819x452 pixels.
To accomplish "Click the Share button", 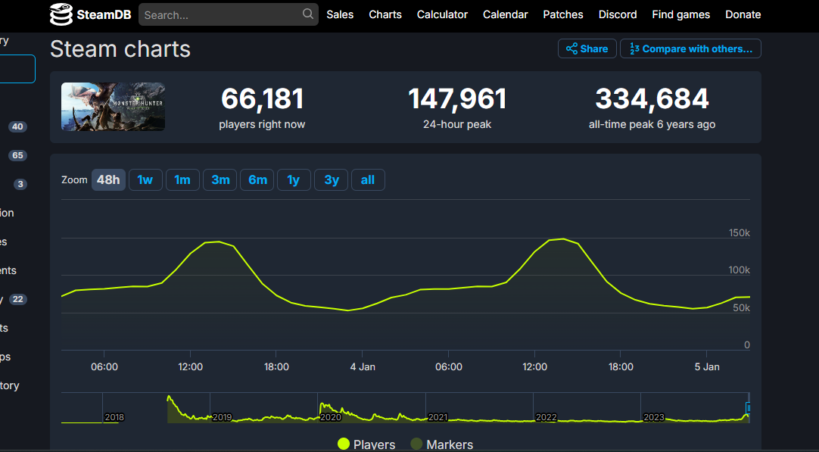I will [586, 49].
